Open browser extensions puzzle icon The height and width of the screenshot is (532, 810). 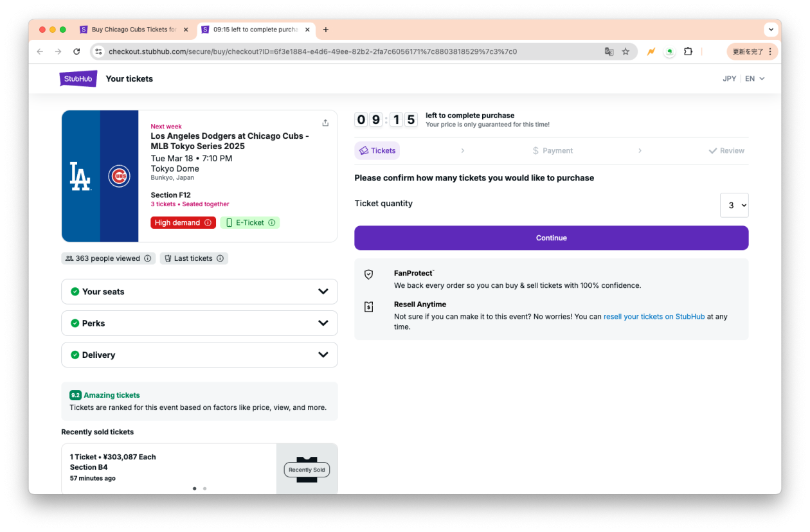688,51
